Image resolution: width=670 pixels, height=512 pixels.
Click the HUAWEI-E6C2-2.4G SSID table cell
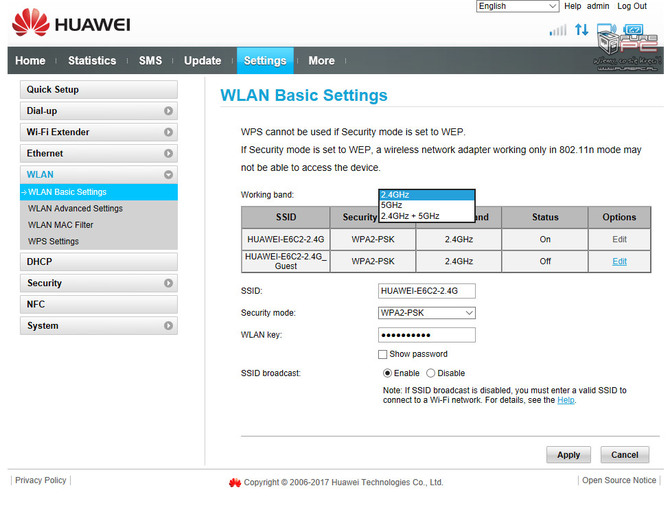(285, 239)
